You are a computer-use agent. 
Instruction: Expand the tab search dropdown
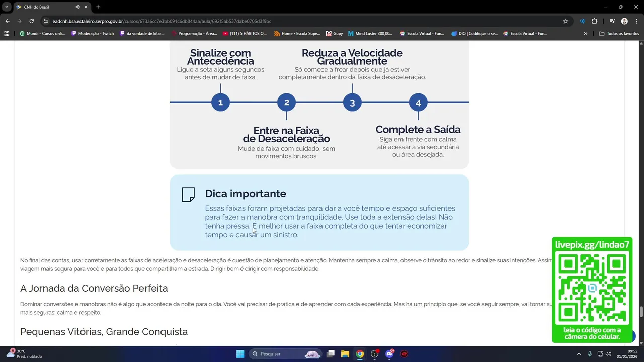click(6, 7)
